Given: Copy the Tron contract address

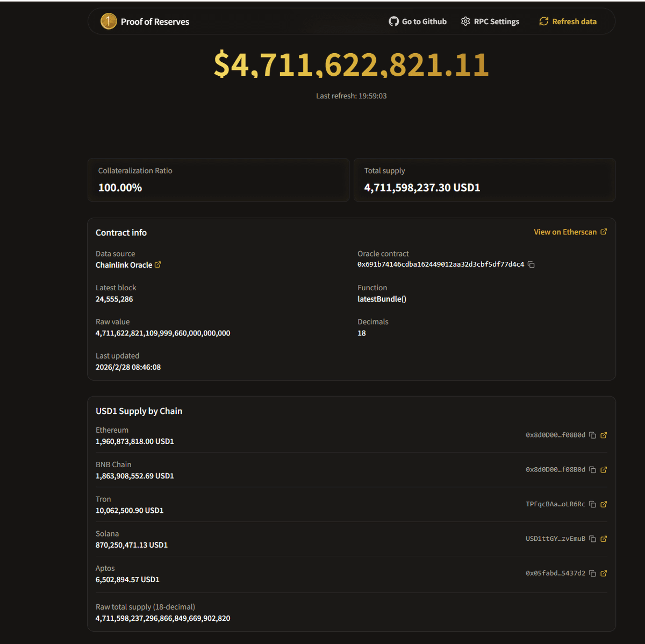Looking at the screenshot, I should (592, 504).
